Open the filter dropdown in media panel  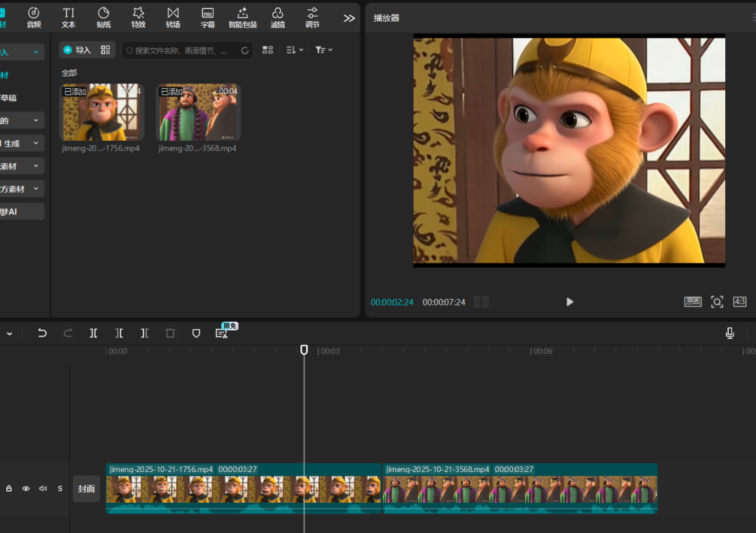point(323,50)
